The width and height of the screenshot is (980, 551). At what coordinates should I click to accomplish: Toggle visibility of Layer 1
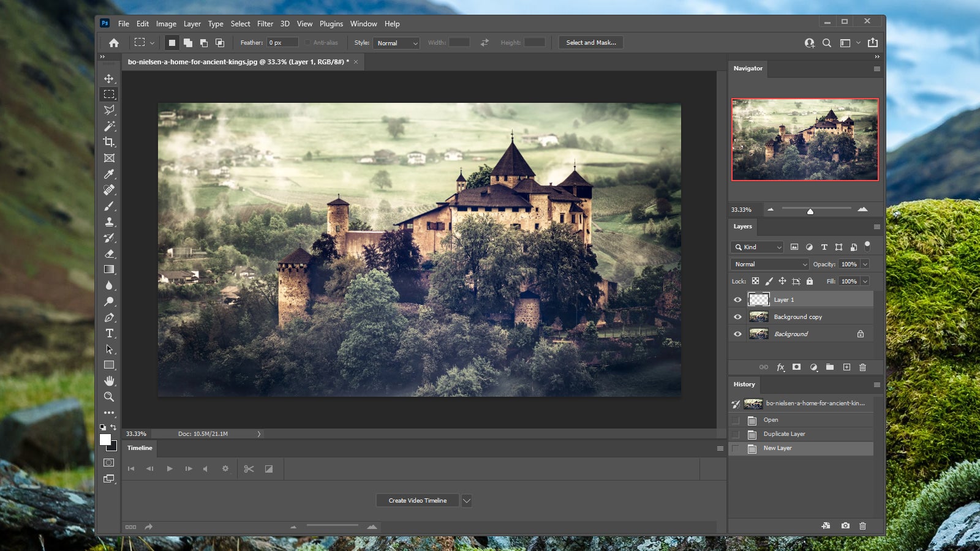pyautogui.click(x=737, y=299)
